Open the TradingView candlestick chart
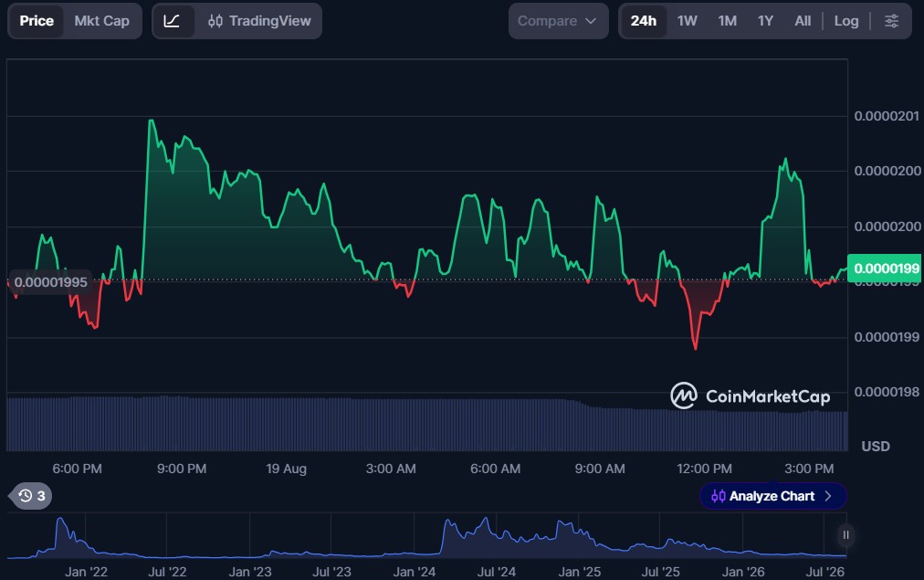 (259, 21)
